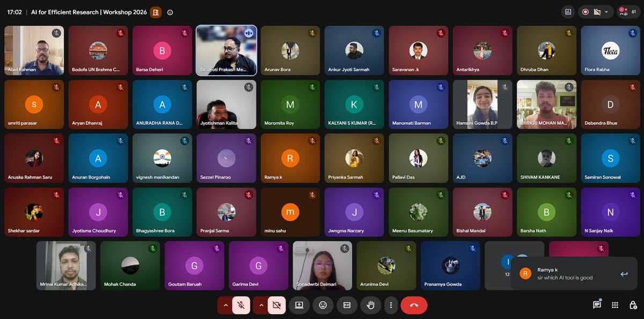Click the D avatar of Debendra Bhue

[x=610, y=104]
